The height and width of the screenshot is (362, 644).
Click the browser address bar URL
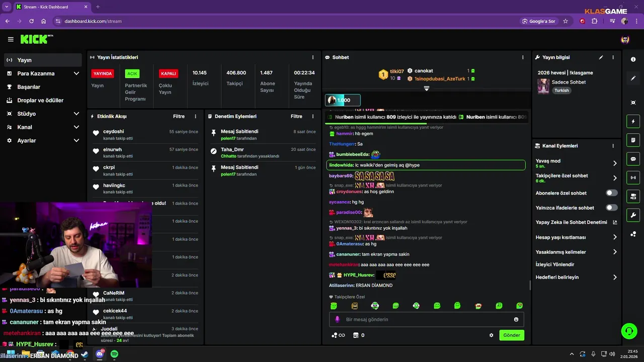(x=93, y=21)
